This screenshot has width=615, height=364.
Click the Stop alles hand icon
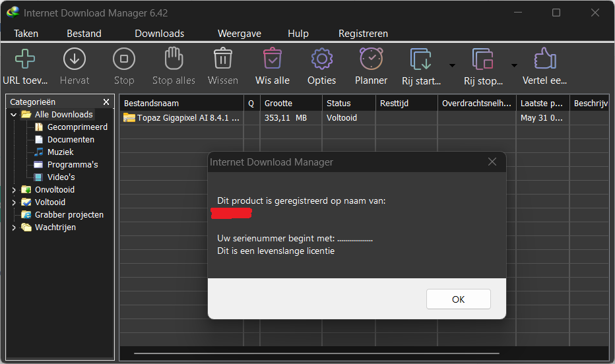tap(174, 59)
